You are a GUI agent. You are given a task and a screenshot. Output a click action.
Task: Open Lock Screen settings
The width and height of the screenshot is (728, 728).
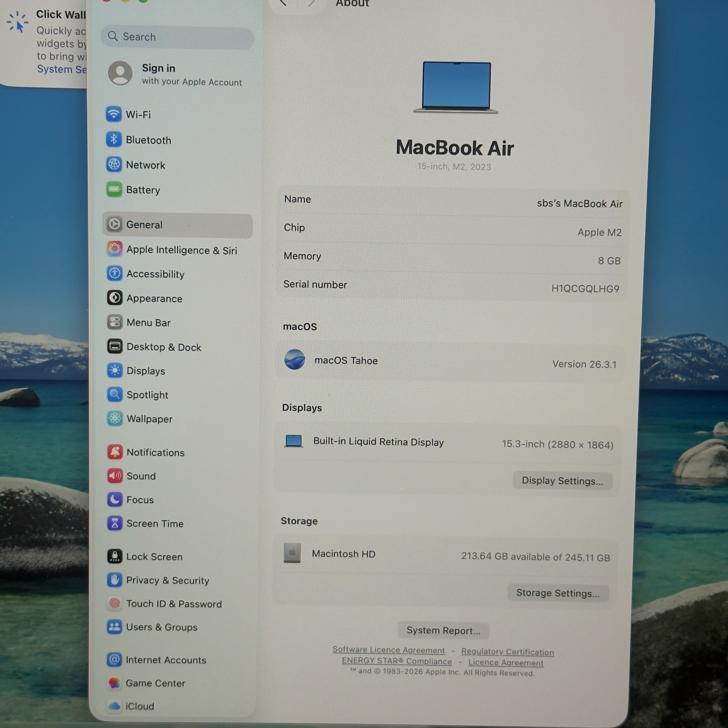coord(177,557)
